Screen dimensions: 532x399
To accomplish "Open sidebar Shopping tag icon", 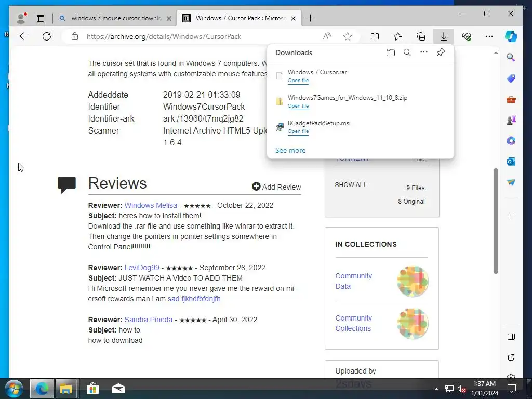I will [511, 78].
